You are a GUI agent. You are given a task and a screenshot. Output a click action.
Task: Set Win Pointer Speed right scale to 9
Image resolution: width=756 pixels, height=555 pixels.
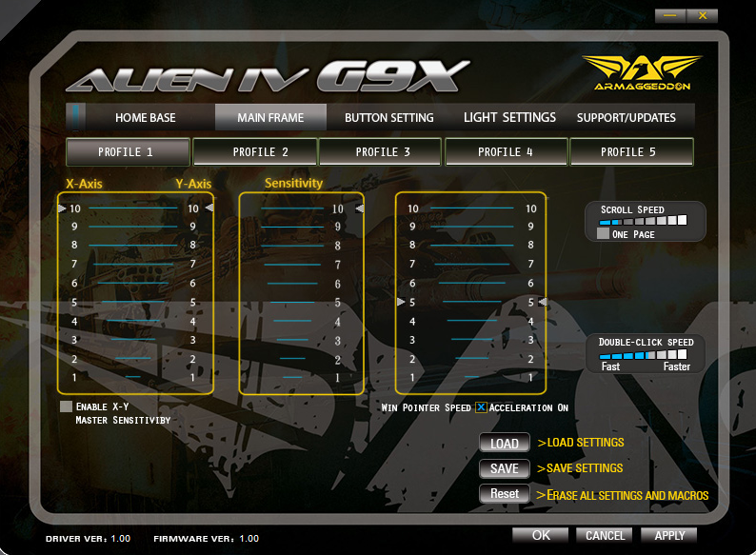(531, 227)
